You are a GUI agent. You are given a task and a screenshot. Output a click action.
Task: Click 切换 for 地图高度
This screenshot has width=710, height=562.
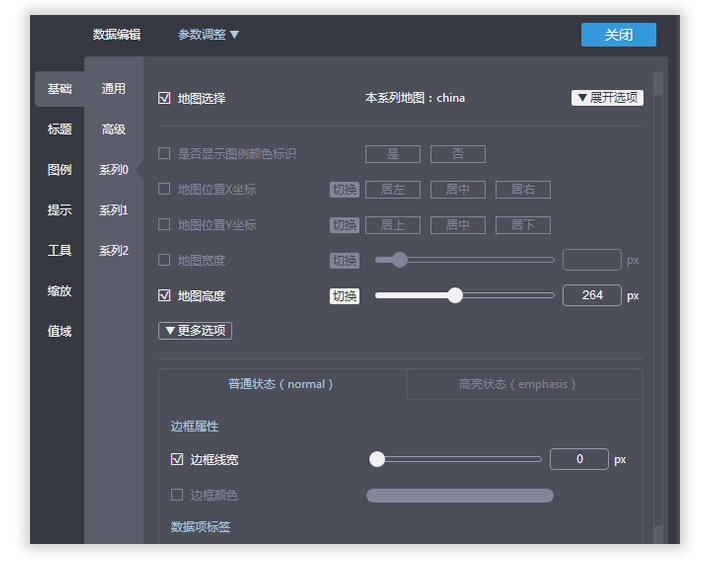pos(345,296)
